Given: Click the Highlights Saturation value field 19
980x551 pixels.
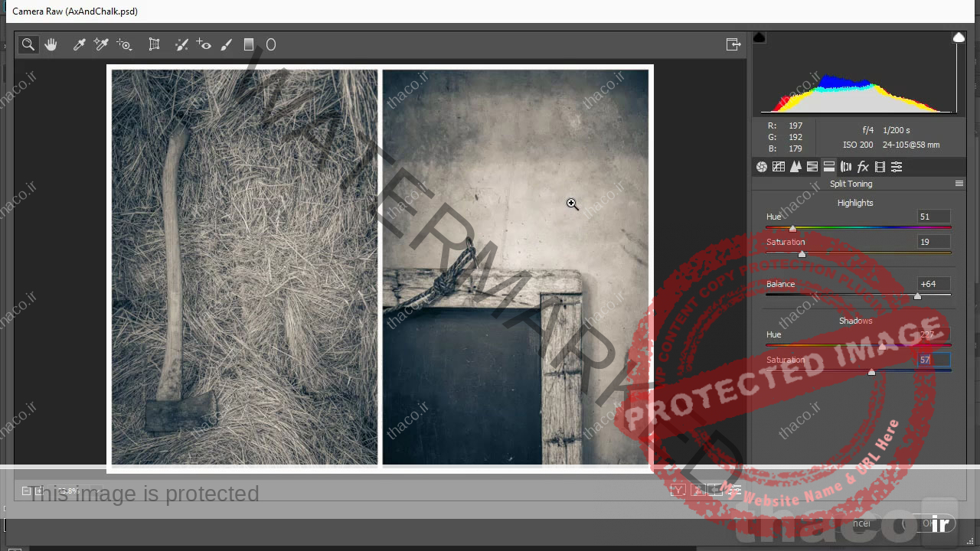Looking at the screenshot, I should 934,242.
